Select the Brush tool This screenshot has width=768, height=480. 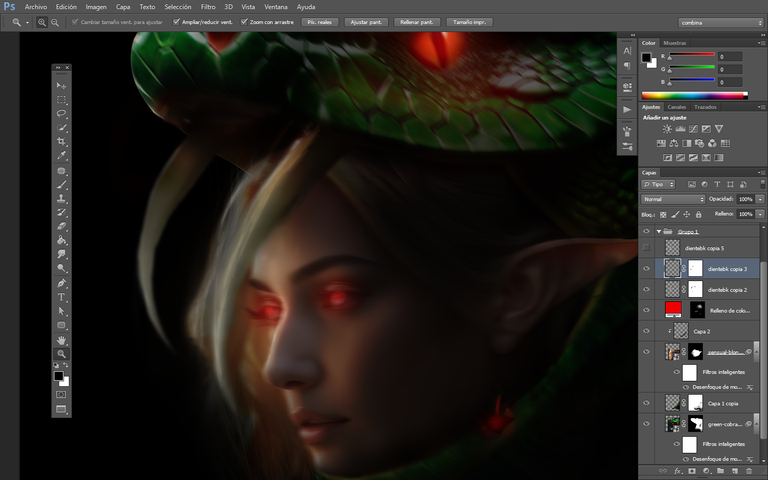pyautogui.click(x=61, y=185)
